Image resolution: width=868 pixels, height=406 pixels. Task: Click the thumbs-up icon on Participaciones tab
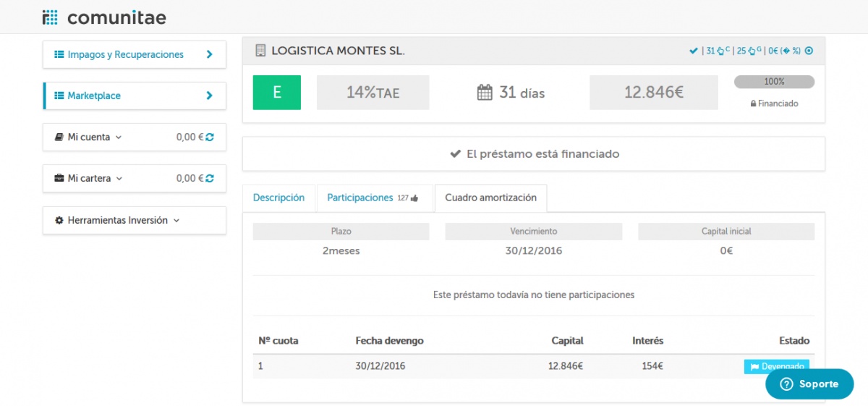pyautogui.click(x=414, y=198)
